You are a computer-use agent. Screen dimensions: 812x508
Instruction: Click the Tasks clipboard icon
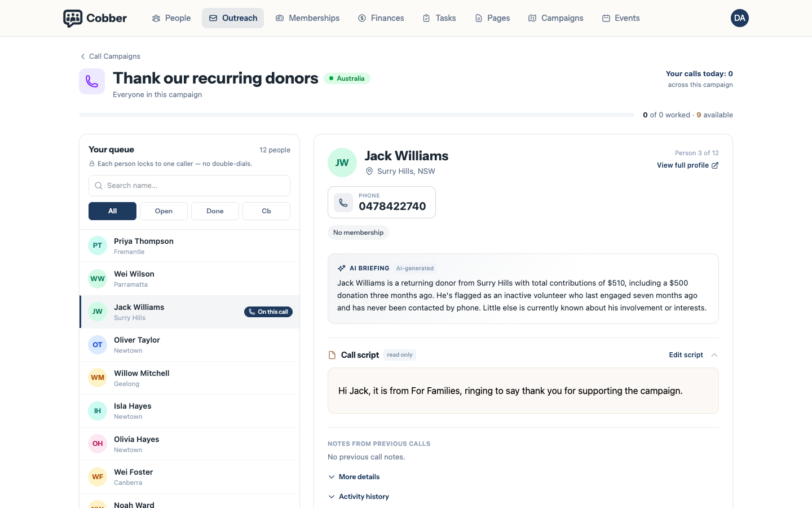point(426,18)
